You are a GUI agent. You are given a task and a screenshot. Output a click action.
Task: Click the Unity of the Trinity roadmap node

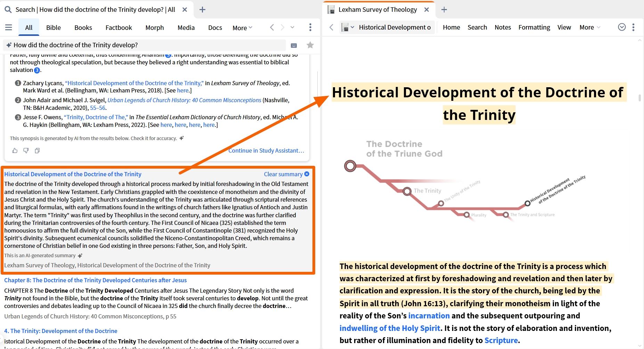tap(441, 203)
